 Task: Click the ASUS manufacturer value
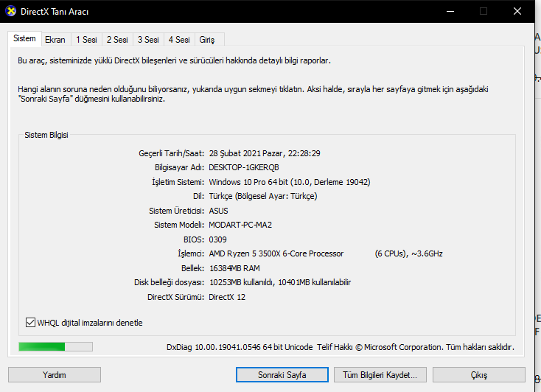(x=218, y=211)
